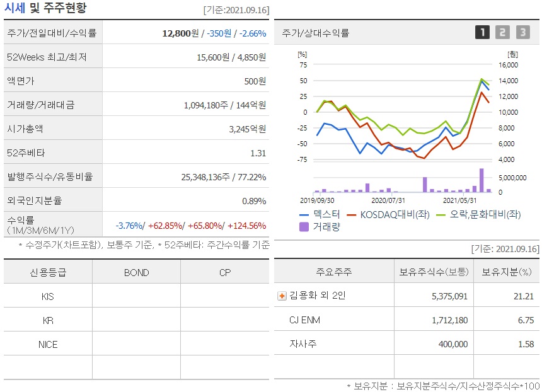Select the 52주베타 label

click(26, 153)
